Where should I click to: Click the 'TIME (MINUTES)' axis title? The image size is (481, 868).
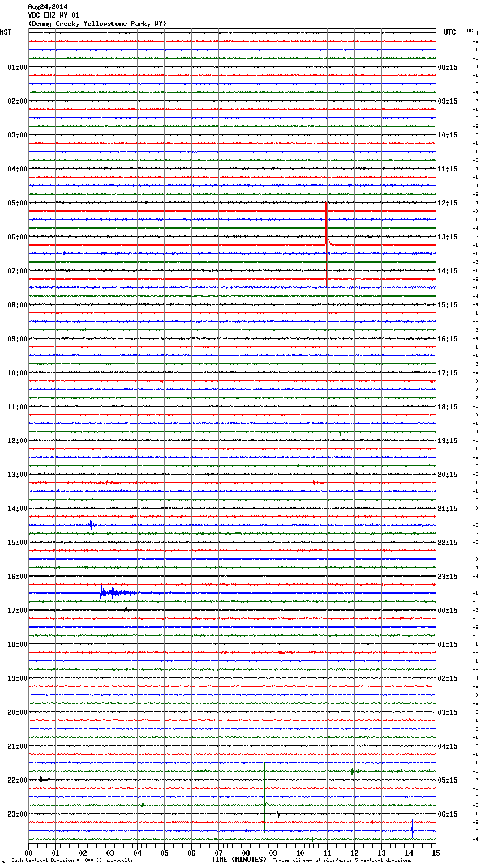(x=239, y=860)
